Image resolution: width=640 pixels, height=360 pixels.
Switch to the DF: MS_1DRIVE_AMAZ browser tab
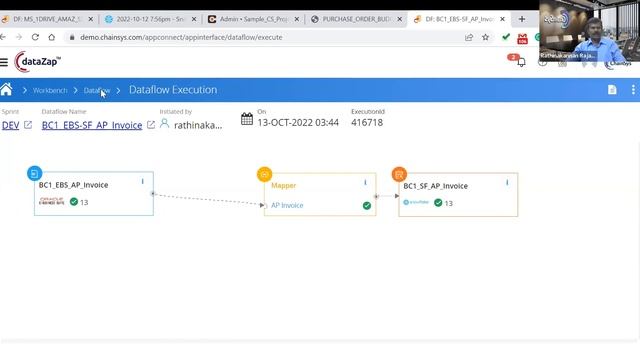47,19
